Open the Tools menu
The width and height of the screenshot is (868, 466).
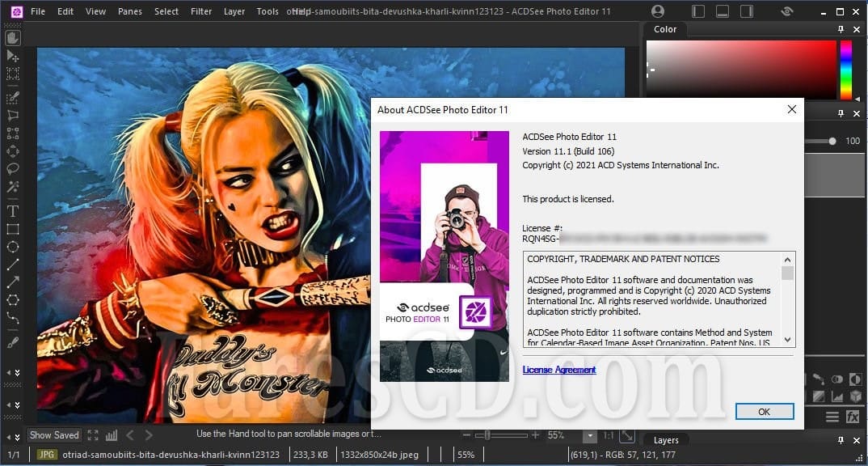click(268, 11)
